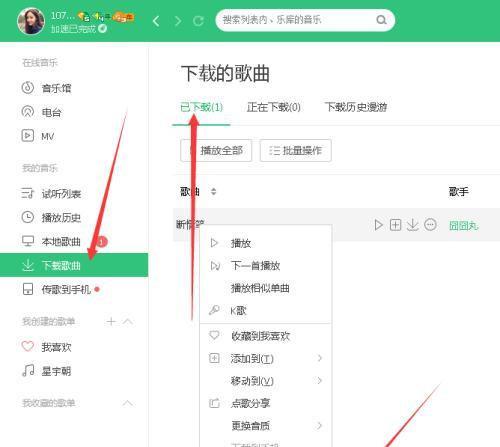The height and width of the screenshot is (447, 500).
Task: Collapse the 我创建的歌单 section
Action: pyautogui.click(x=128, y=322)
